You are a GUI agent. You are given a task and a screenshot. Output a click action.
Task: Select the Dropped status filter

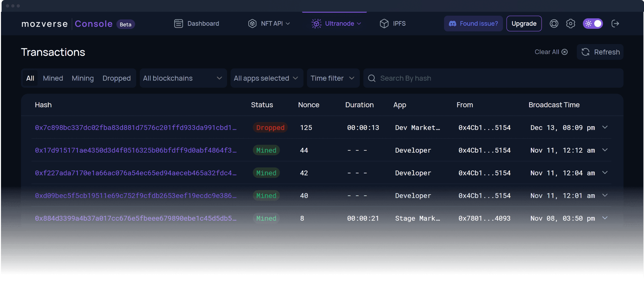click(x=116, y=78)
